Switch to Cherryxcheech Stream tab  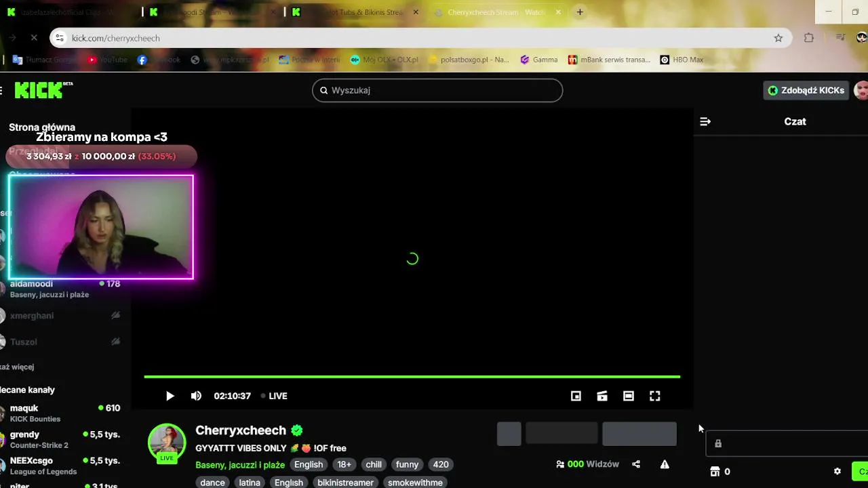498,12
